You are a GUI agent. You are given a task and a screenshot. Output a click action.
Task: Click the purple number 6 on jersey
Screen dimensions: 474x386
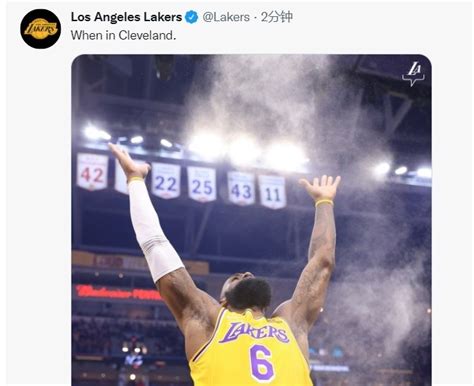(262, 364)
